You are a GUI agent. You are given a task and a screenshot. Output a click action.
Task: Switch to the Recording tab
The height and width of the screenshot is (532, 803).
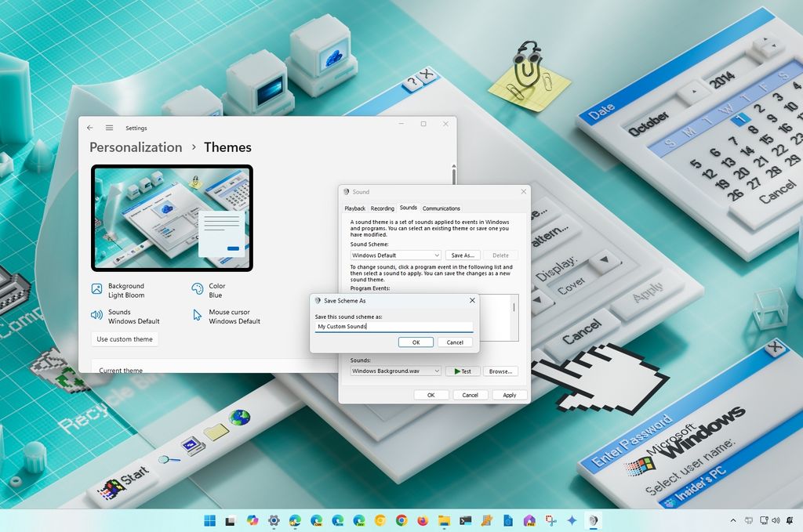tap(383, 208)
